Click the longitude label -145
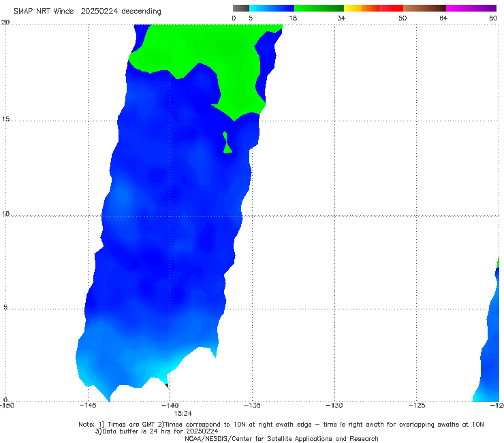This screenshot has height=443, width=504. (88, 406)
